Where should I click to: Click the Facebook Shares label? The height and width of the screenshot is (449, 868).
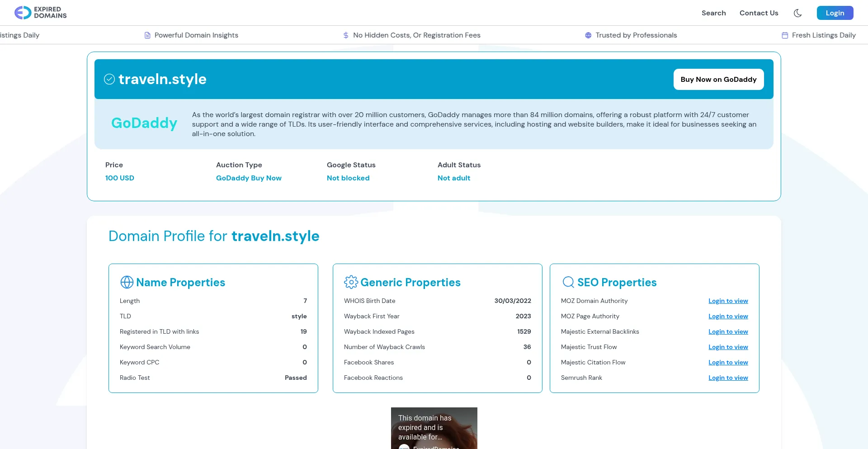pos(369,362)
